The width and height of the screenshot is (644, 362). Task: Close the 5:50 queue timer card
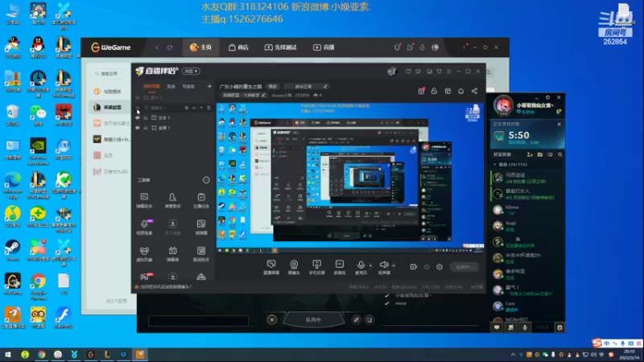pyautogui.click(x=559, y=124)
